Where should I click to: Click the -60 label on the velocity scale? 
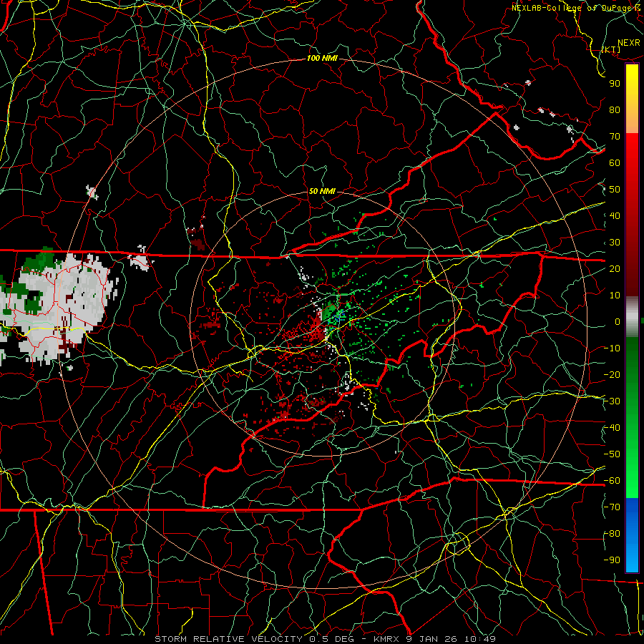[x=612, y=481]
